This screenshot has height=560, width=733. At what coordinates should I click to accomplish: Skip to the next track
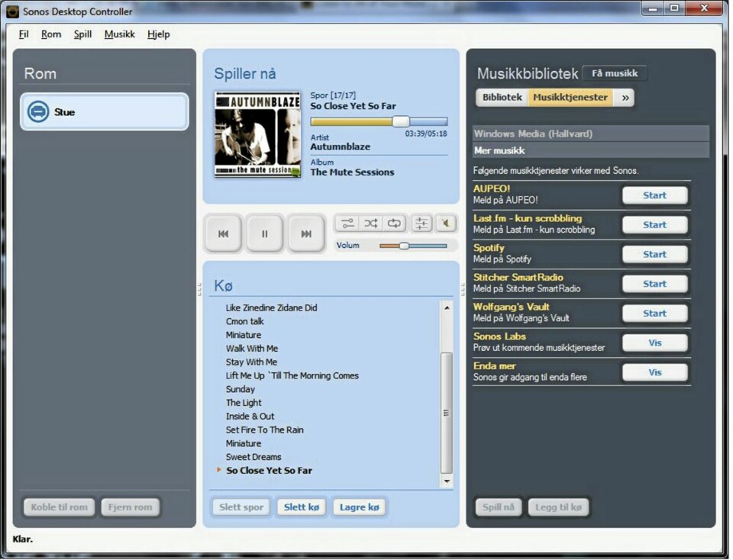tap(306, 233)
